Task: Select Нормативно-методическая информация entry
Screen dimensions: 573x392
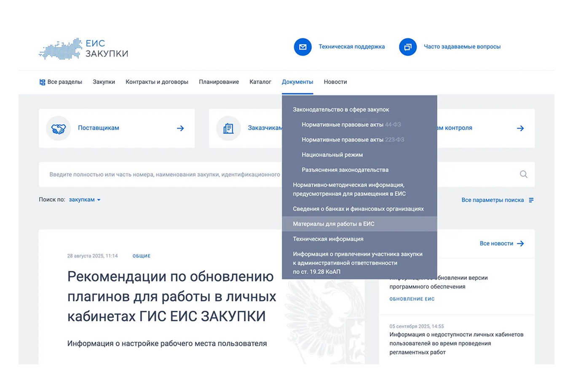Action: pyautogui.click(x=359, y=189)
